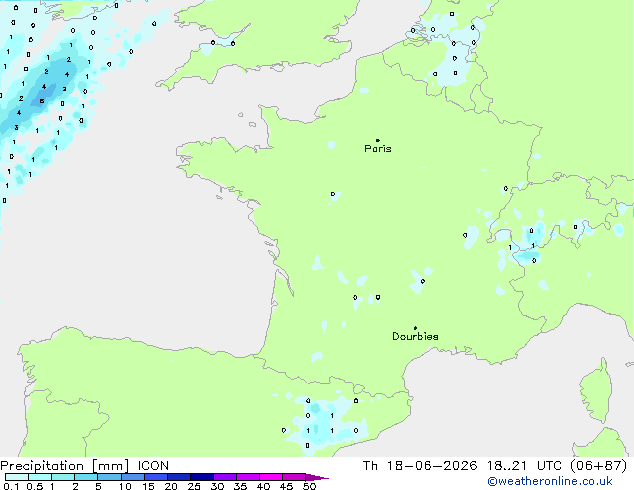Click the black dot above Dourbies
Screen dimensions: 634x490
pyautogui.click(x=415, y=328)
